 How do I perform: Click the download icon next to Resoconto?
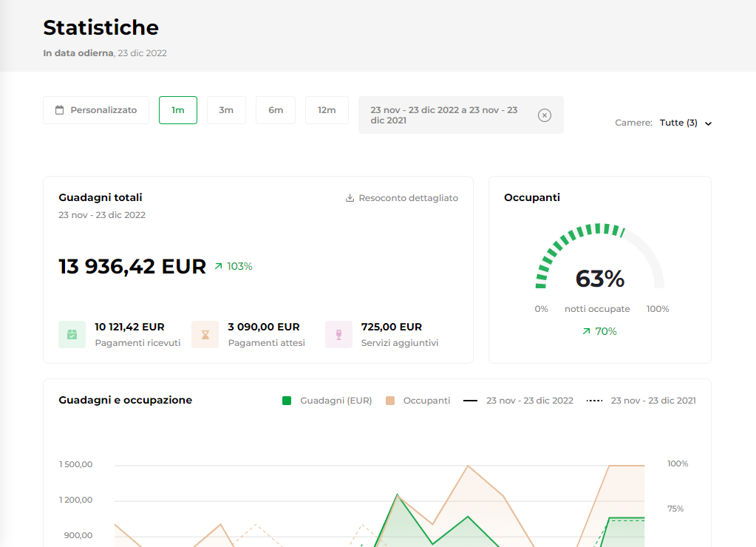click(350, 198)
